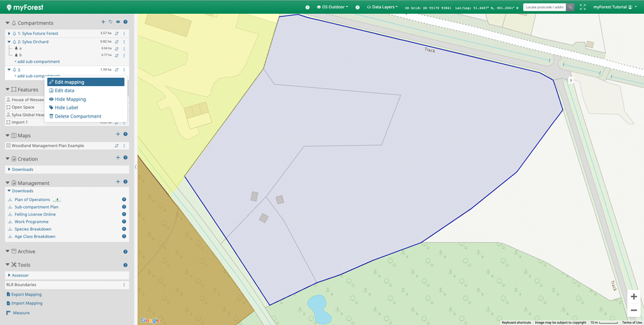Image resolution: width=644 pixels, height=325 pixels.
Task: Select Delete Compartment from the context menu
Action: (77, 116)
